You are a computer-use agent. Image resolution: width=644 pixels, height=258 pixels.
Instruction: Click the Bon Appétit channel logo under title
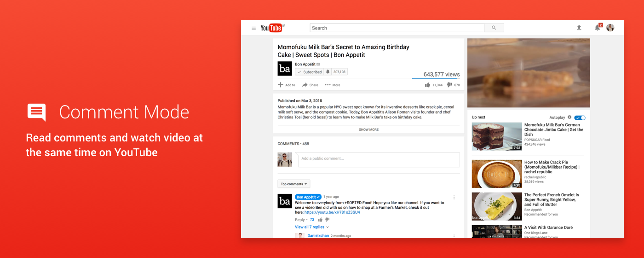click(285, 69)
